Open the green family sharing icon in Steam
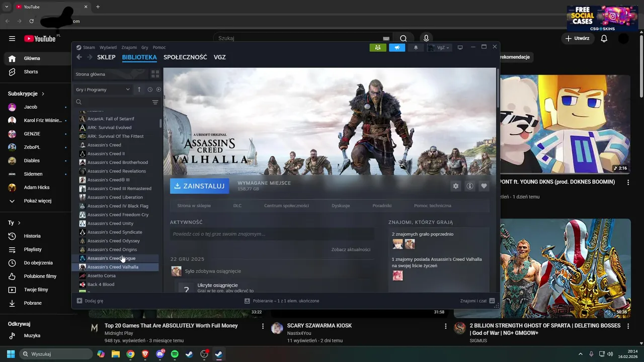The height and width of the screenshot is (362, 644). coord(378,47)
